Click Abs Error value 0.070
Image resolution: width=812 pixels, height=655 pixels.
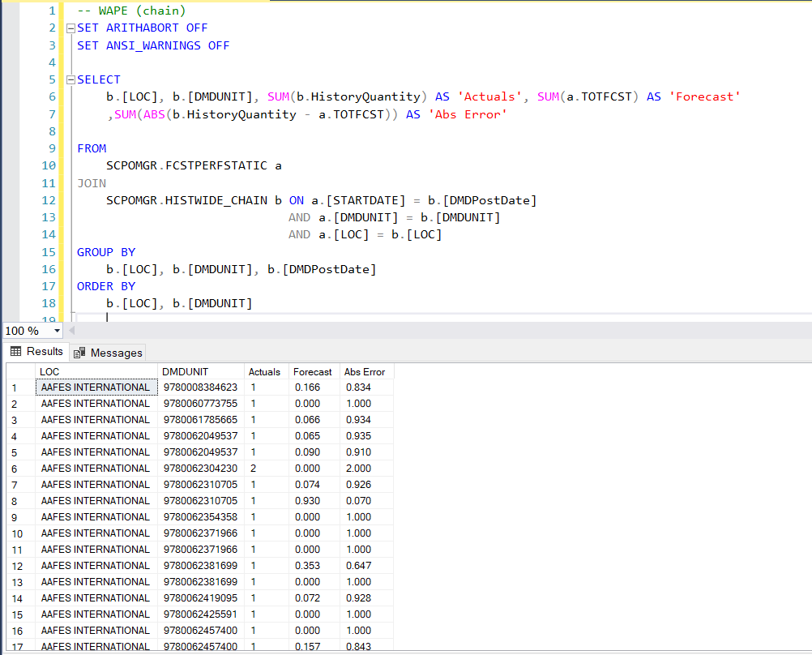(x=366, y=501)
